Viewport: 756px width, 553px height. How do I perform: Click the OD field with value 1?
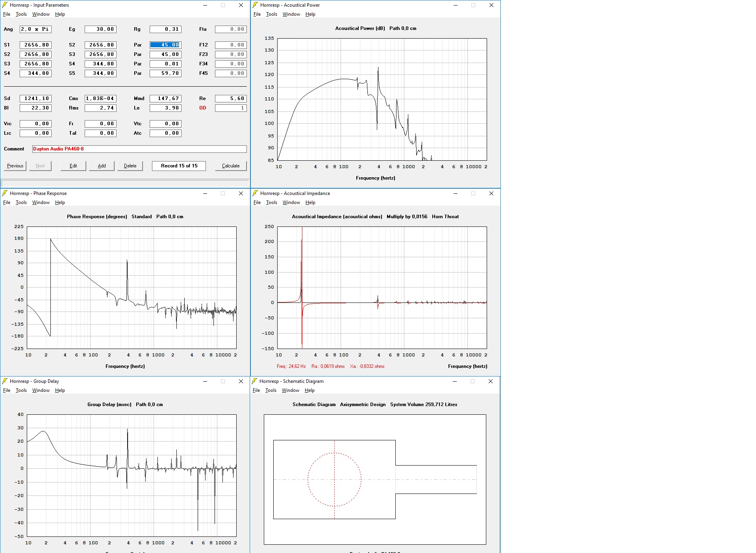[x=231, y=108]
